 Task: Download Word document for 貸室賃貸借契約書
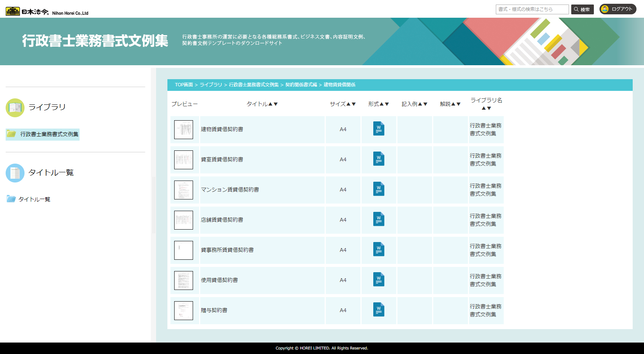379,159
